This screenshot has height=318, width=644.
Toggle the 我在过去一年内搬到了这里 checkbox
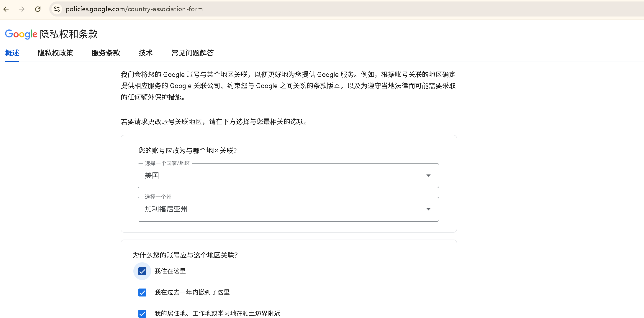142,292
